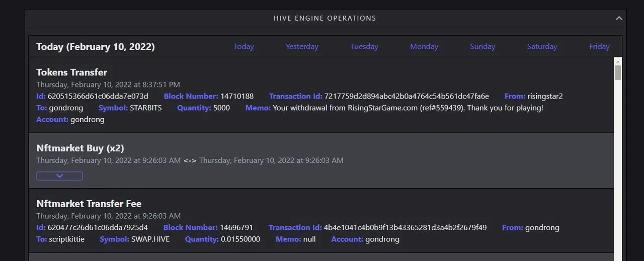Viewport: 644px width, 261px height.
Task: Click the Nftmarket Buy (x2) title
Action: coord(80,148)
